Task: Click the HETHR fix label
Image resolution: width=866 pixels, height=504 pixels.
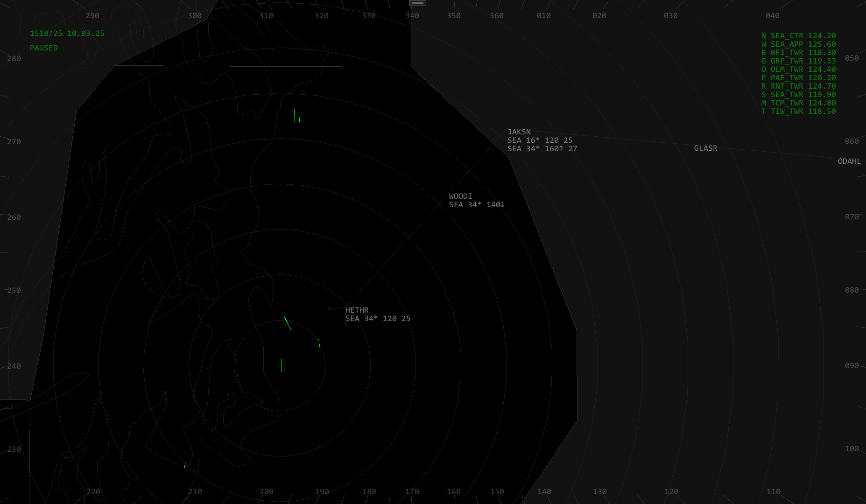Action: [357, 310]
